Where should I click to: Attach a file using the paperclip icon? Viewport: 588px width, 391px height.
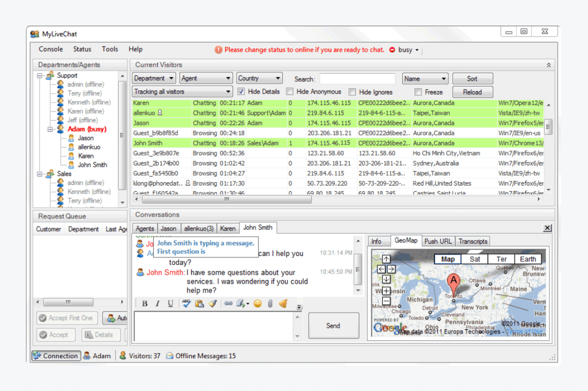tap(270, 303)
